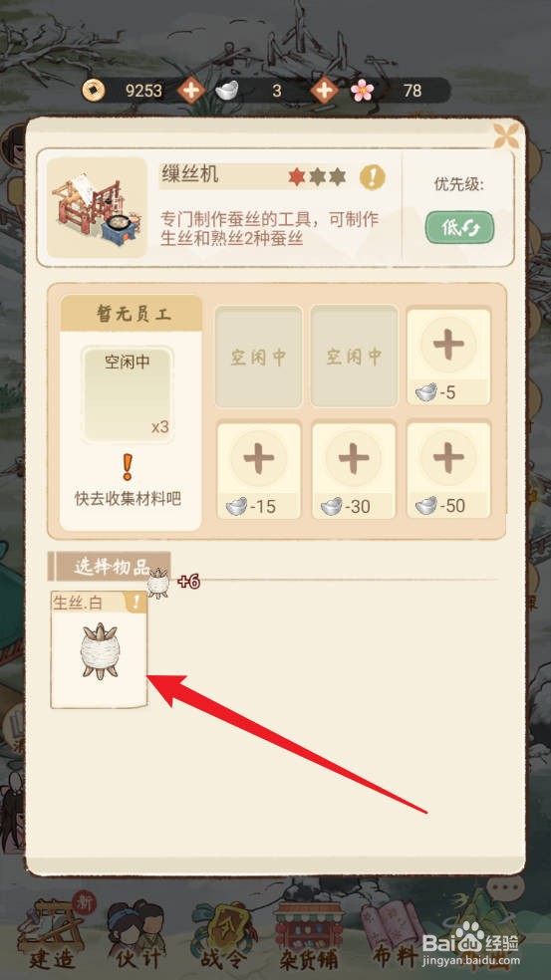This screenshot has height=980, width=551.
Task: Unlock the slot costing 15 silver
Action: 259,471
